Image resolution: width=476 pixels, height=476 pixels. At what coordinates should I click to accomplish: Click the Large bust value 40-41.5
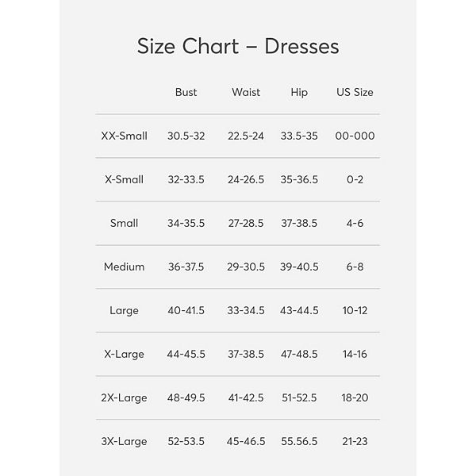click(x=186, y=311)
